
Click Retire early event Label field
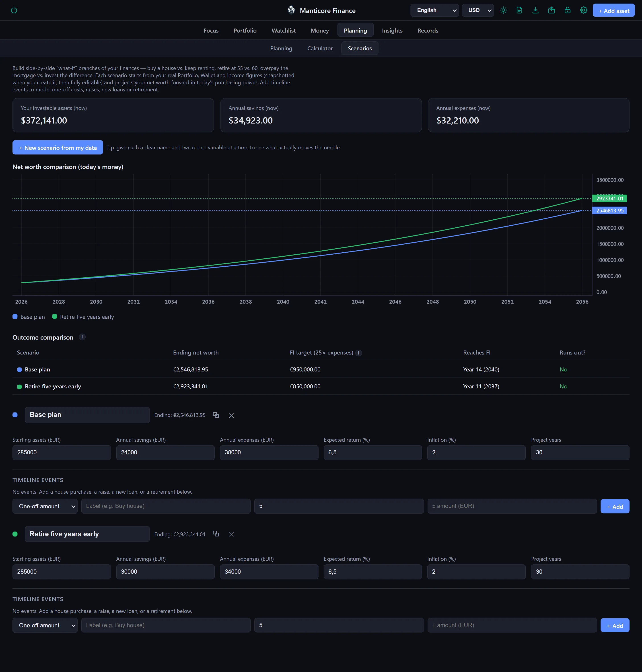(x=166, y=625)
